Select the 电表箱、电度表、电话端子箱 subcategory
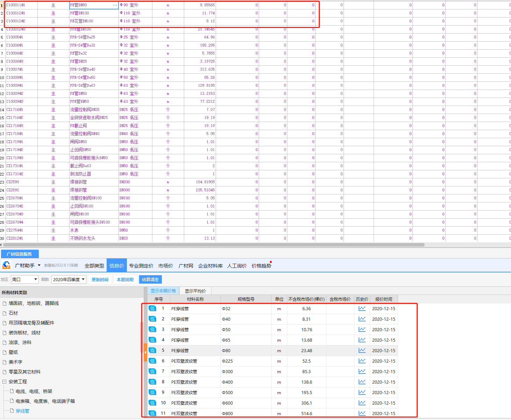Viewport: 511px width, 420px height. (45, 401)
